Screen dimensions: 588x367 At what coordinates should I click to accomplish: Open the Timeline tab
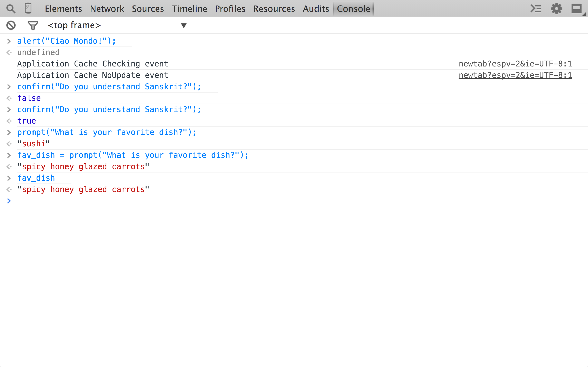coord(189,9)
